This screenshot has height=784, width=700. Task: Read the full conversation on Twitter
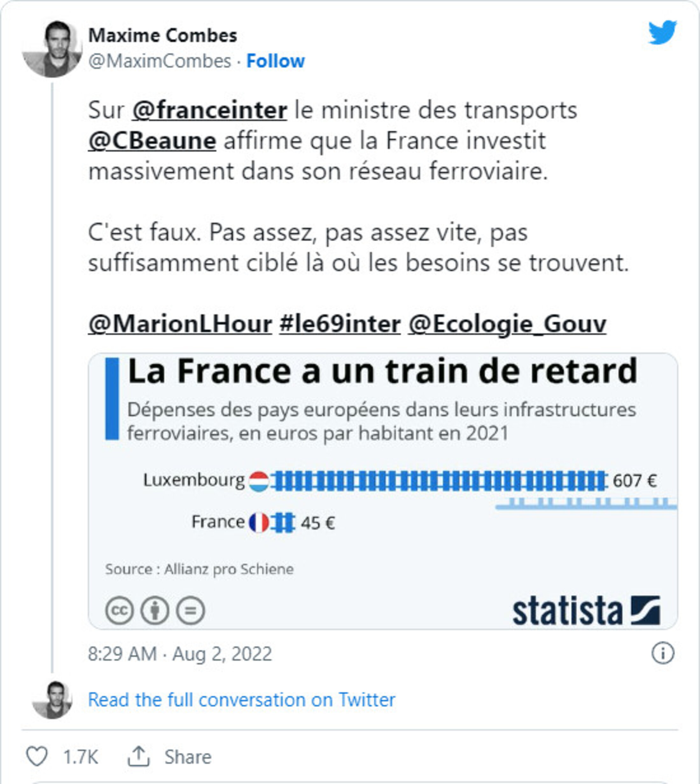coord(241,700)
